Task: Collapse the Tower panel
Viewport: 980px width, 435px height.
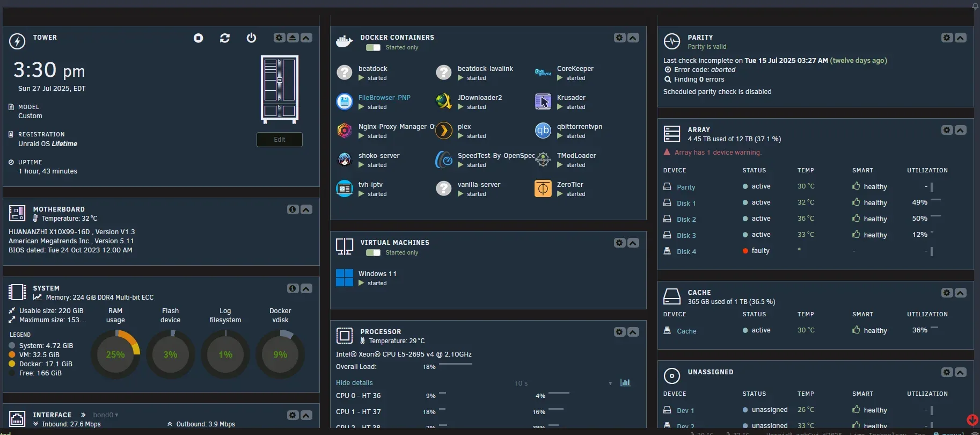Action: (306, 38)
